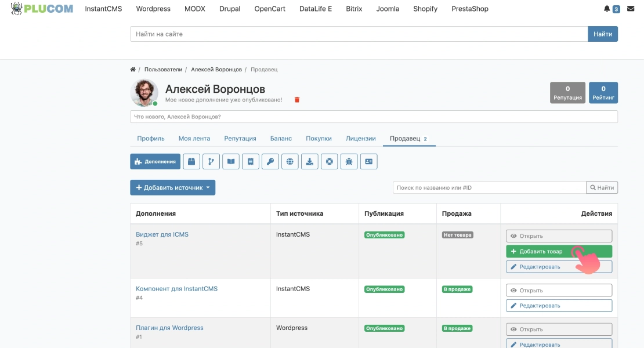Screen dimensions: 644x348
Task: Open the life-ring support icon tab
Action: pyautogui.click(x=330, y=162)
